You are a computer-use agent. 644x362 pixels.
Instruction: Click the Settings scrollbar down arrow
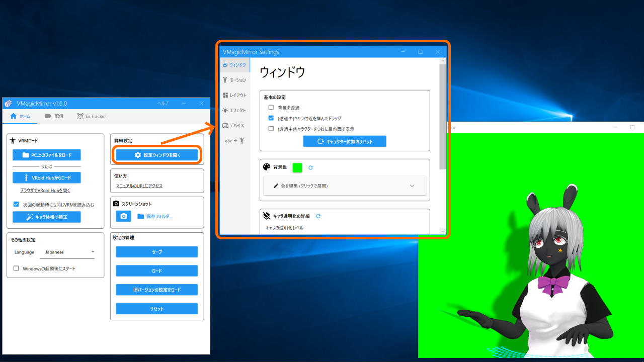[x=443, y=231]
